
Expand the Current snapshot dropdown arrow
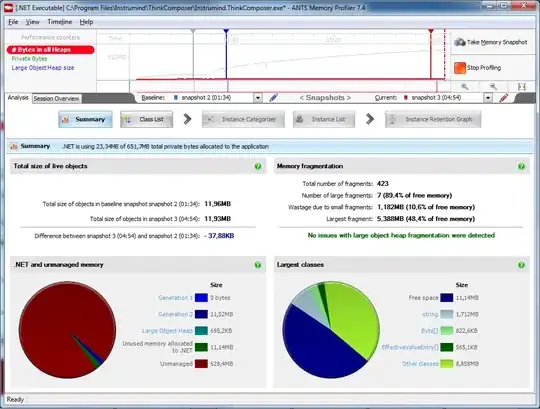[488, 98]
